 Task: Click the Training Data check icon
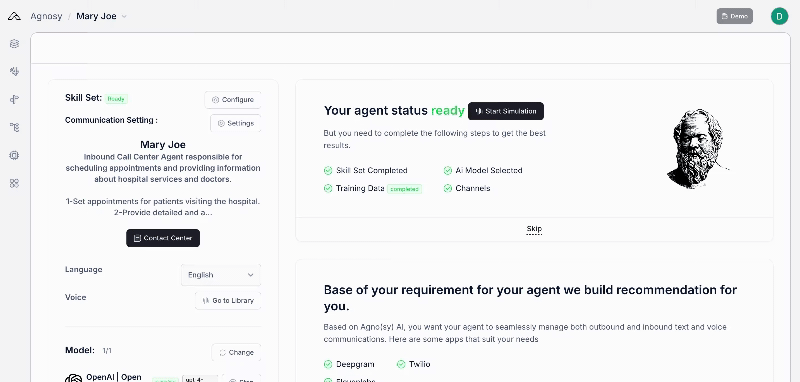click(x=328, y=188)
